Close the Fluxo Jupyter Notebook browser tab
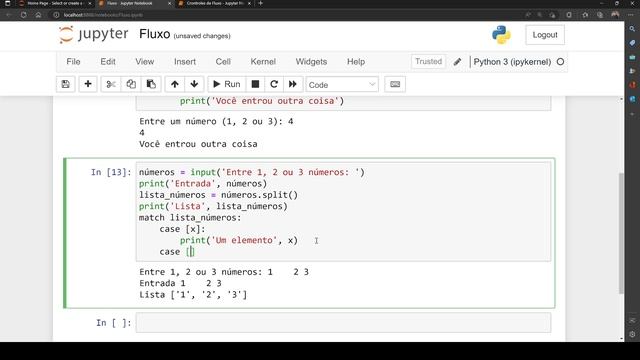 (x=170, y=3)
